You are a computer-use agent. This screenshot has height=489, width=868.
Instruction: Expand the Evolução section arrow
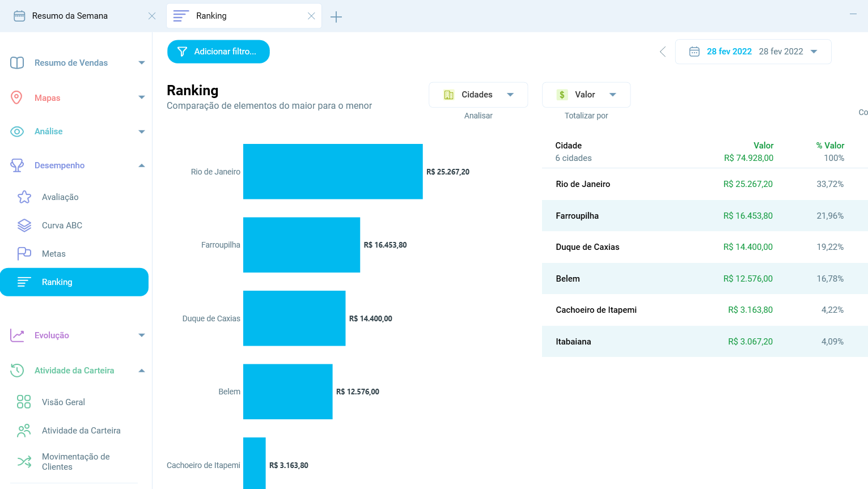[142, 335]
